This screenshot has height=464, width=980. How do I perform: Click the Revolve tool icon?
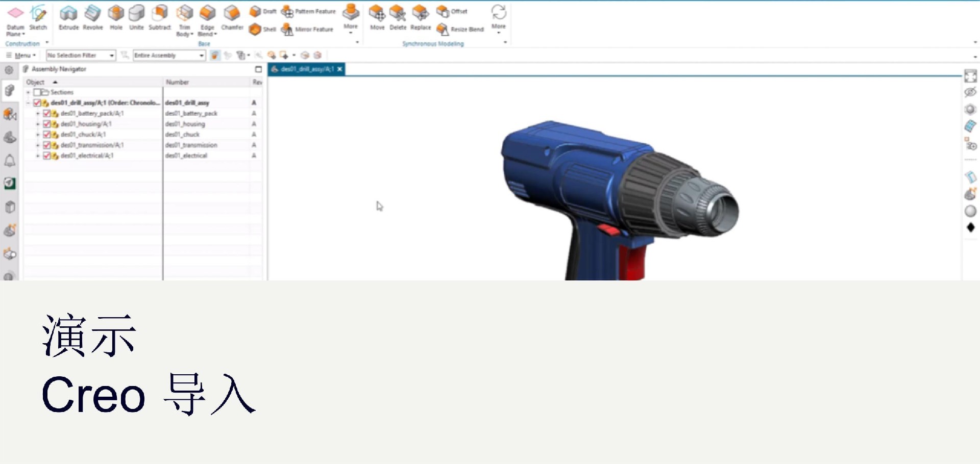(x=92, y=17)
